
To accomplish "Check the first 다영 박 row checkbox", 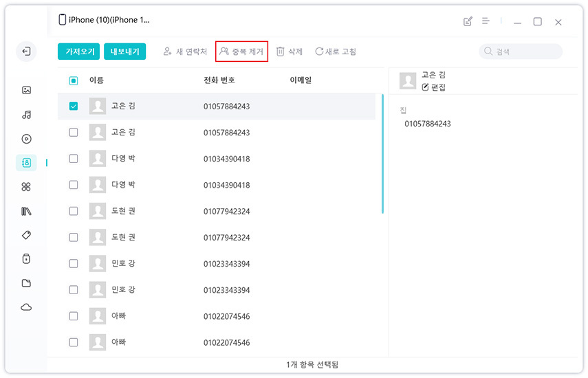I will tap(74, 159).
